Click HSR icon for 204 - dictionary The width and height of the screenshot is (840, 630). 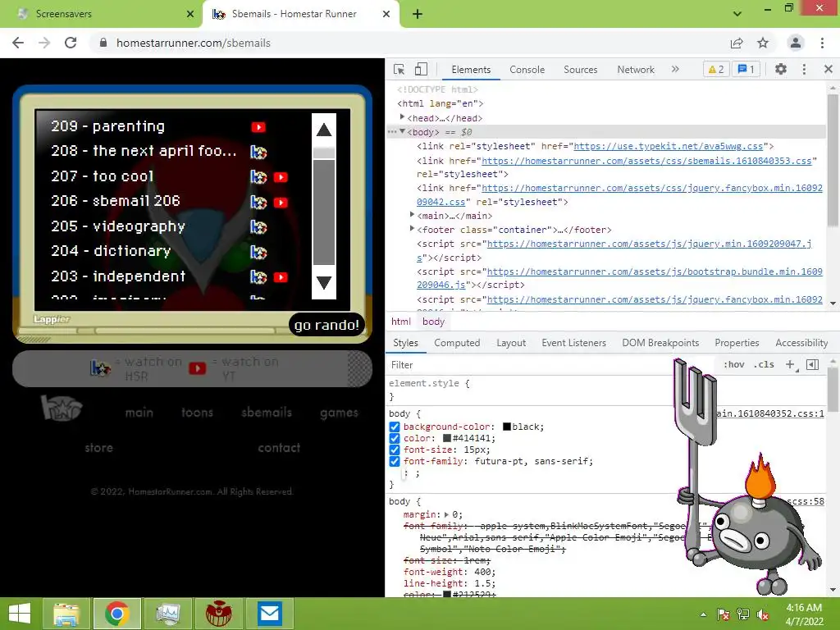[x=258, y=253]
